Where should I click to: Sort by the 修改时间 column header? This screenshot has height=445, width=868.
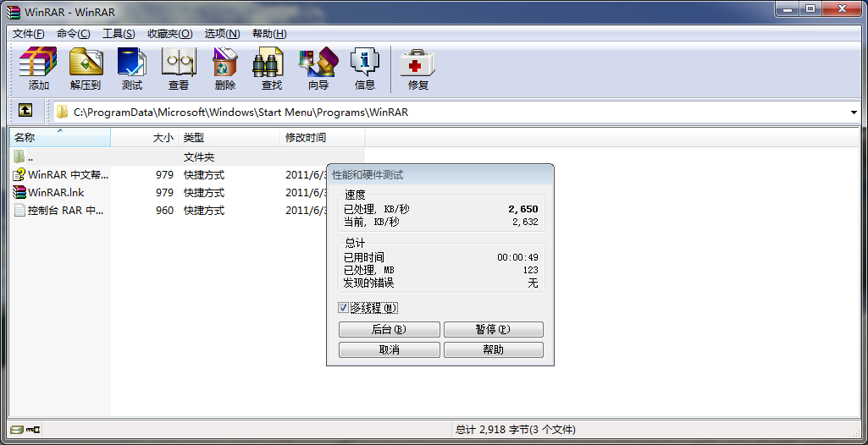[323, 138]
